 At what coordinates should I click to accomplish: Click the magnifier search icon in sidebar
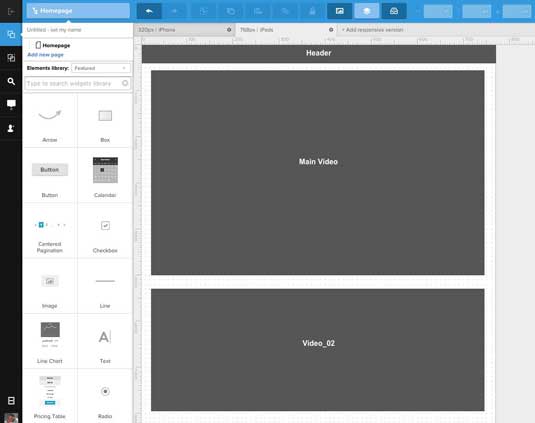[11, 82]
